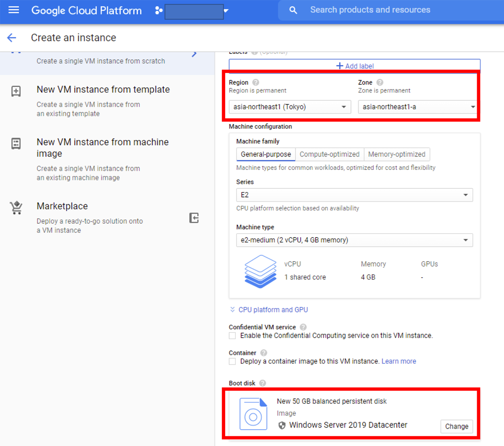Click the Boot disk help icon

tap(262, 383)
